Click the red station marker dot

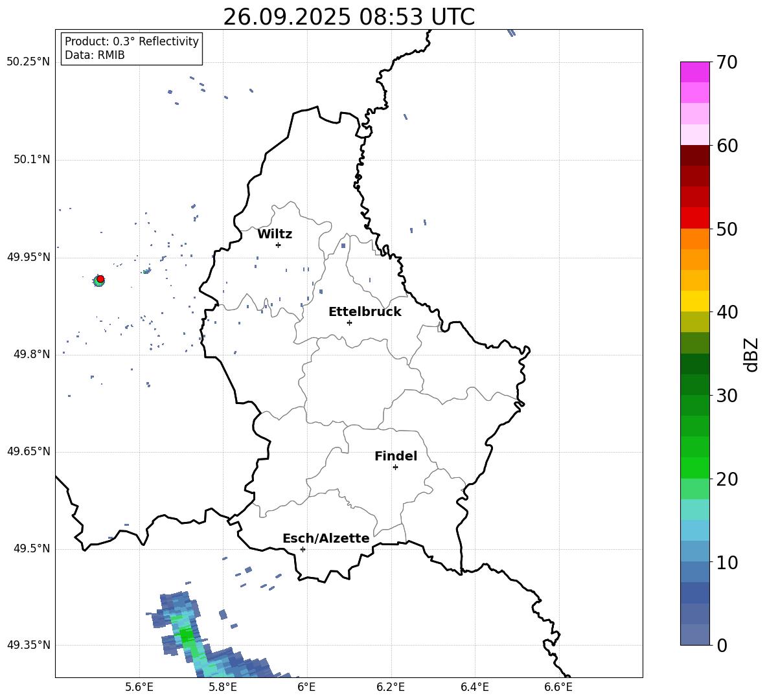(x=100, y=278)
